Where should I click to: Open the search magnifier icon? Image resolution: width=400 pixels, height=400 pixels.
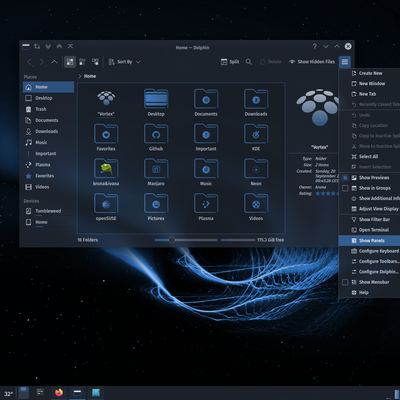coord(249,62)
